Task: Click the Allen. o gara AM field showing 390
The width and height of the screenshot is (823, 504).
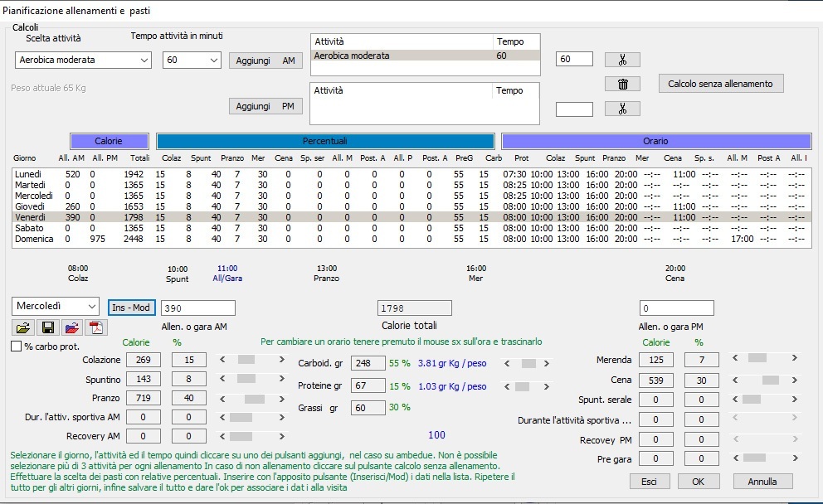Action: (198, 308)
